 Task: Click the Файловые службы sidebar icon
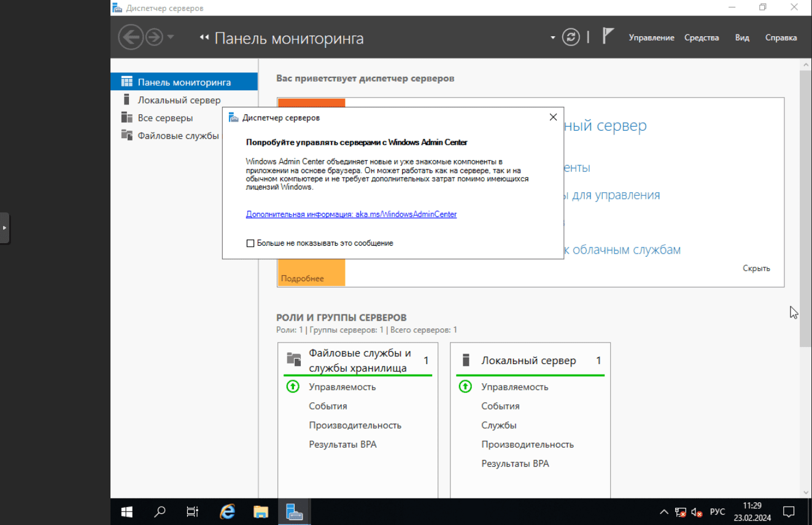(127, 135)
